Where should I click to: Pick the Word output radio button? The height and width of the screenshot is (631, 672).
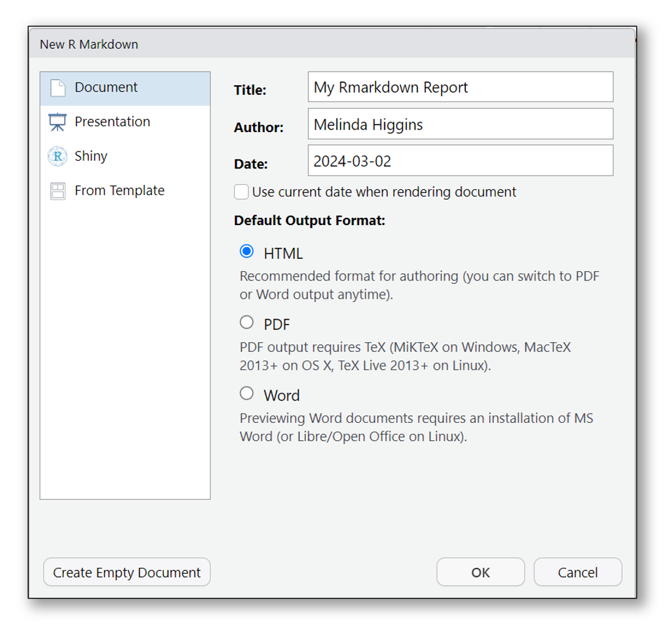point(247,394)
